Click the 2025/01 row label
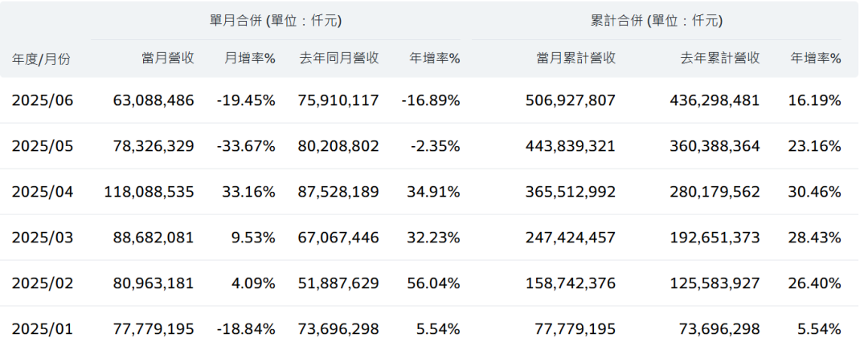Image resolution: width=868 pixels, height=350 pixels. coord(43,329)
